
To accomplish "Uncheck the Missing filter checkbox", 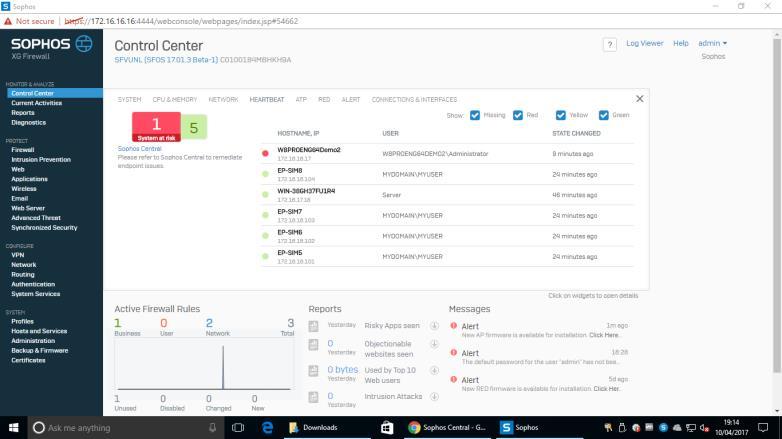I will pyautogui.click(x=475, y=115).
